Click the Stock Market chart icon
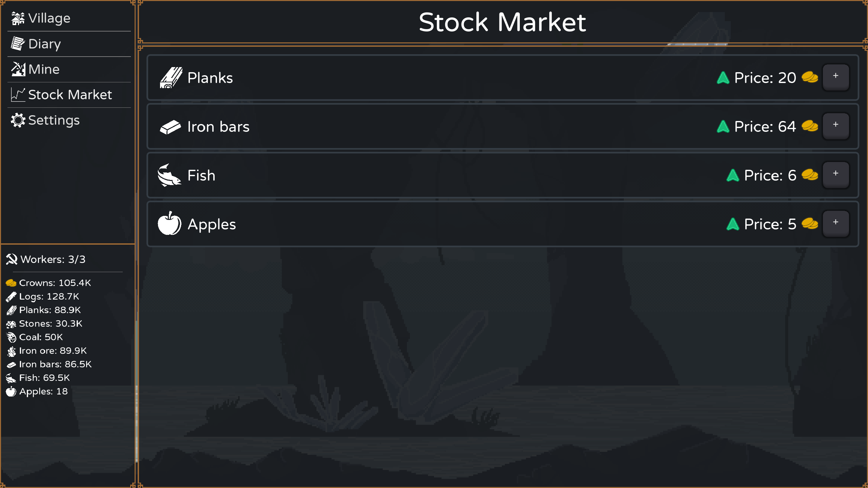Image resolution: width=868 pixels, height=488 pixels. point(18,95)
